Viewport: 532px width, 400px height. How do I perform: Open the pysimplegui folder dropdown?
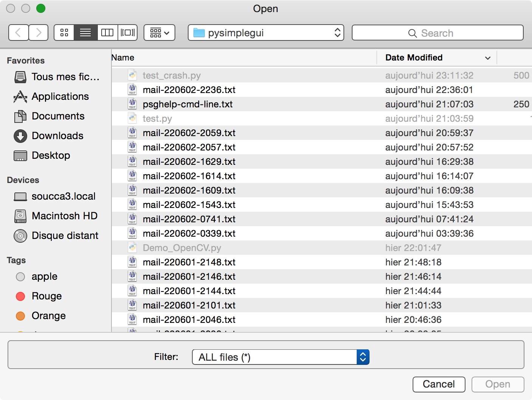point(265,33)
